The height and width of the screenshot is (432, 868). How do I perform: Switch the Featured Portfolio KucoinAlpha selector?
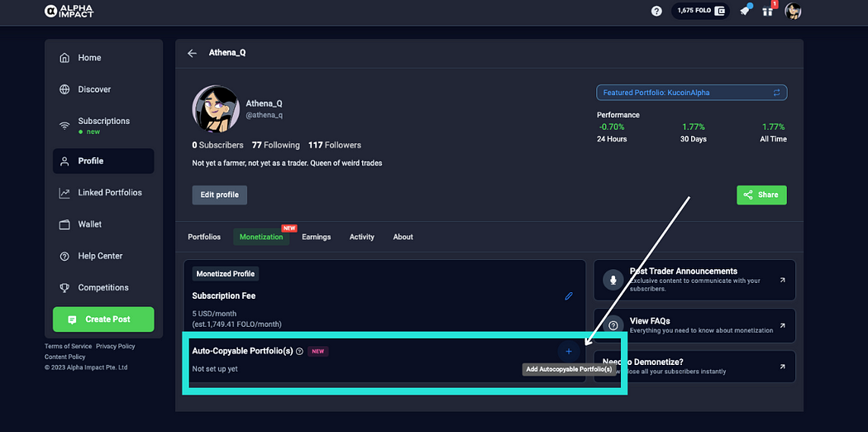click(x=691, y=93)
